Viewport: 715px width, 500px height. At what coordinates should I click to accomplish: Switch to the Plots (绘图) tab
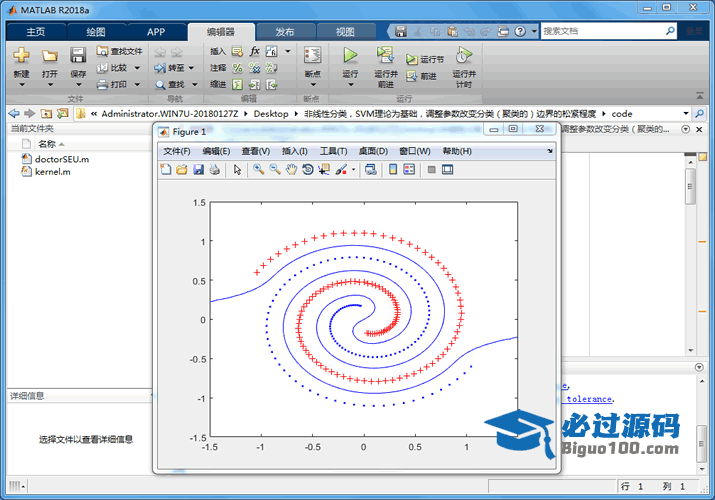(96, 32)
